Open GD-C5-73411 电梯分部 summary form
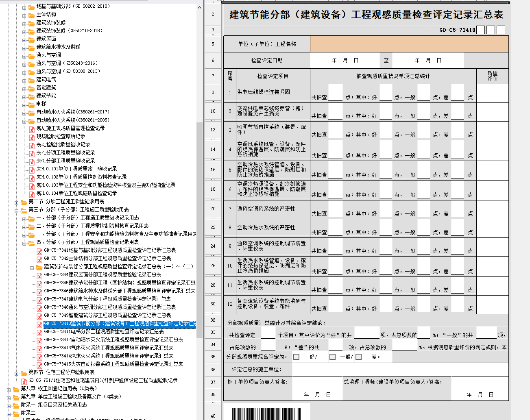This screenshot has height=420, width=530. point(104,332)
